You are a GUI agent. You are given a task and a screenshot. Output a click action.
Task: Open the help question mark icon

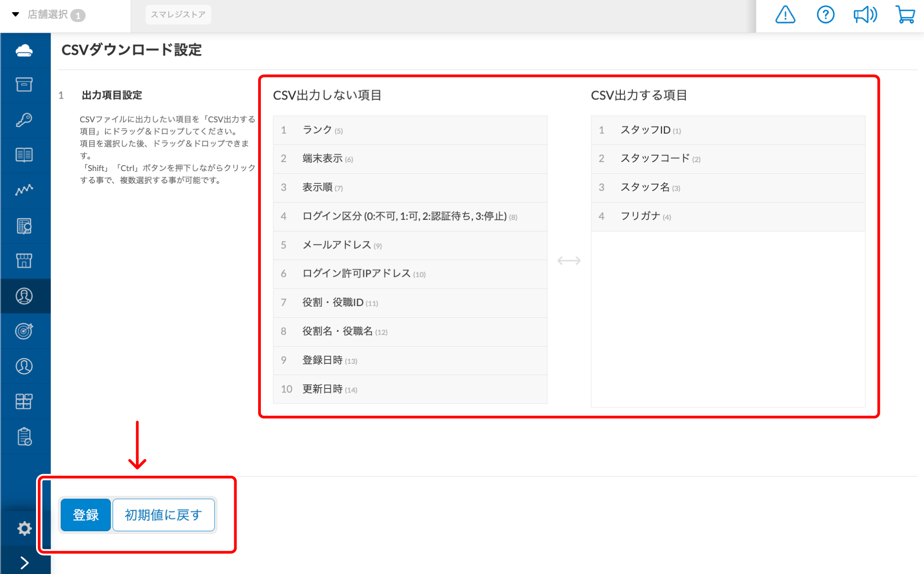[x=825, y=15]
